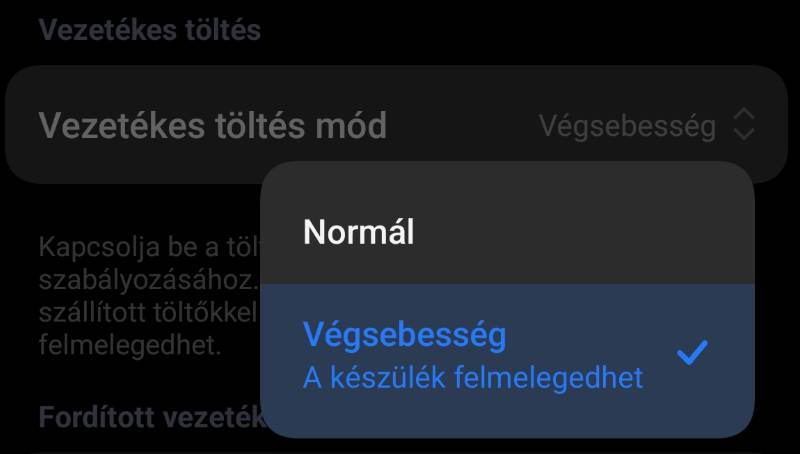This screenshot has width=800, height=454.
Task: Tap the Vezetékes töltés section header
Action: pos(149,29)
